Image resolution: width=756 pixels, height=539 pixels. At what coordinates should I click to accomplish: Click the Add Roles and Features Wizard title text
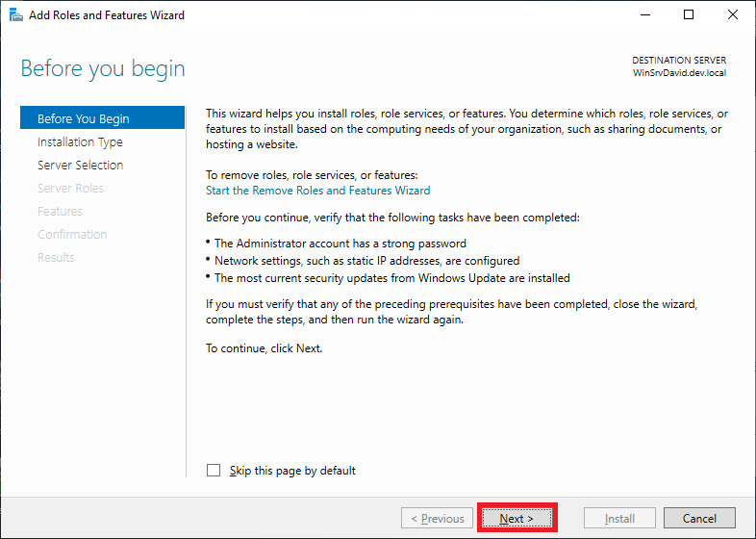(107, 15)
